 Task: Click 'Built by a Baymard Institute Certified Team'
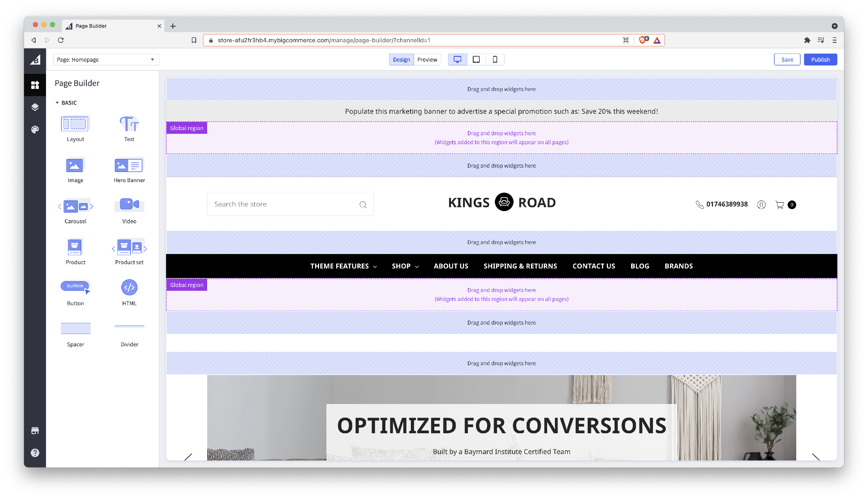click(x=501, y=452)
